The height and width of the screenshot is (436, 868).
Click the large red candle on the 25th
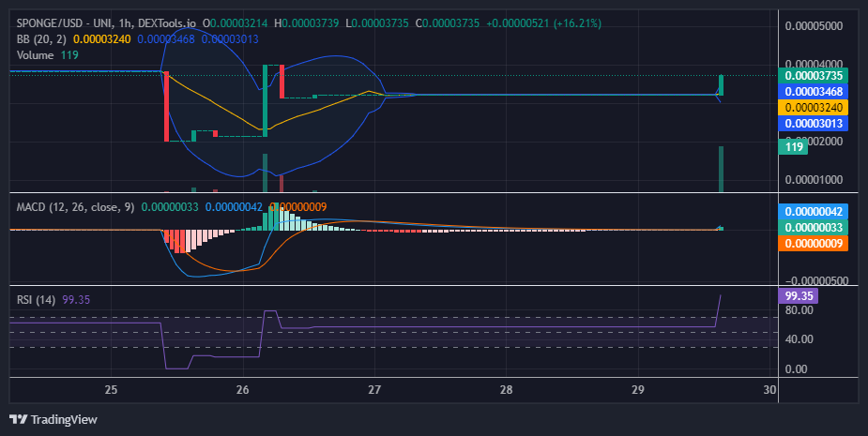(167, 106)
